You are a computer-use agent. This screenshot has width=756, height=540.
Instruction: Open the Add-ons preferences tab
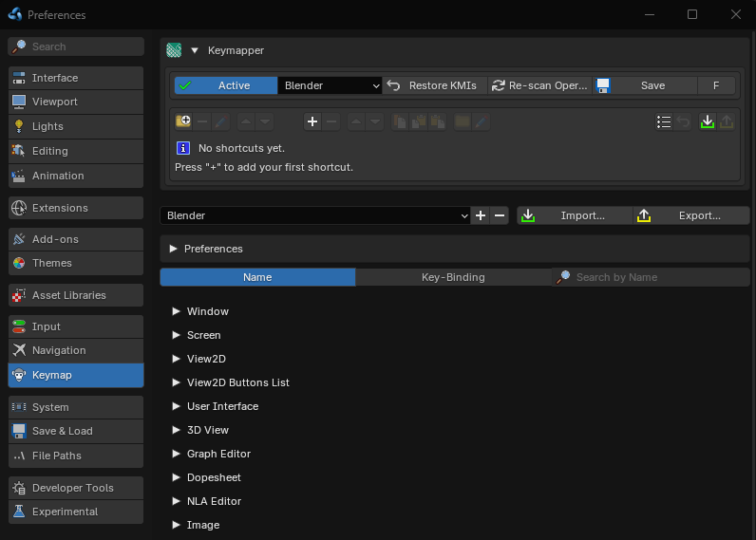76,239
